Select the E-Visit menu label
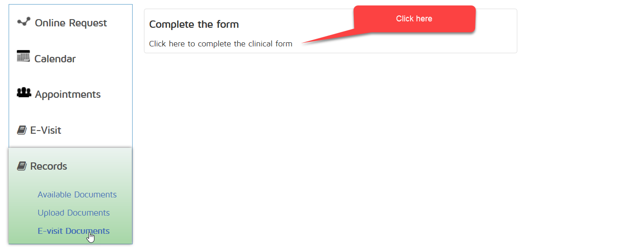The height and width of the screenshot is (247, 644). (45, 131)
